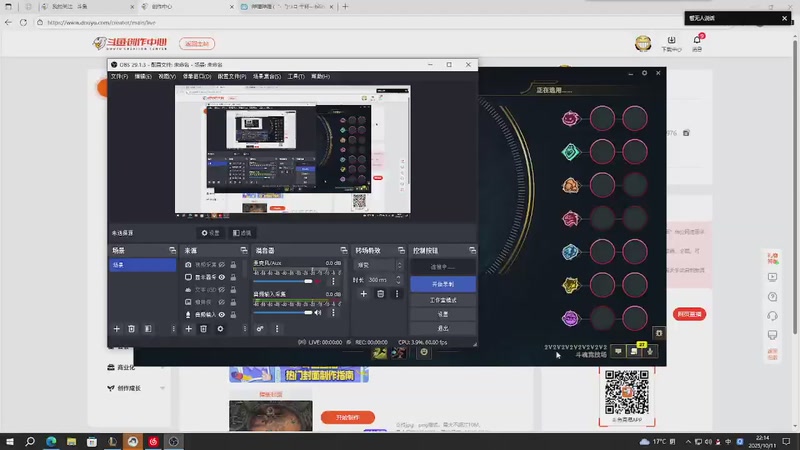Screen dimensions: 800x450
Task: Open File Explorer from the taskbar
Action: 71,441
